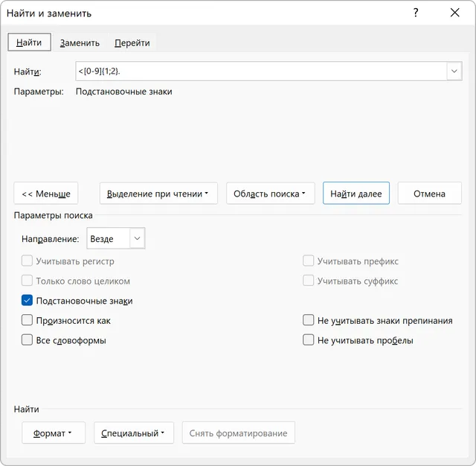Viewport: 476px width, 466px height.
Task: Expand the Найти search history dropdown arrow
Action: click(454, 71)
